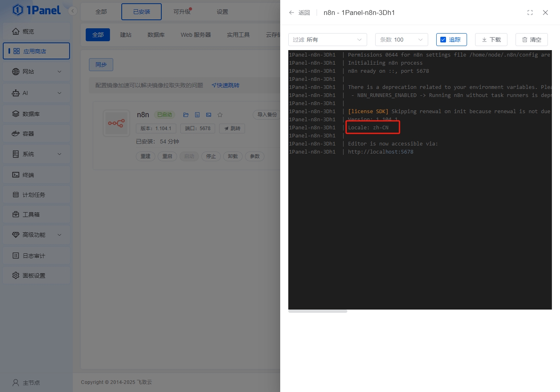
Task: Click the gear icon next to 面板设置
Action: coord(16,276)
